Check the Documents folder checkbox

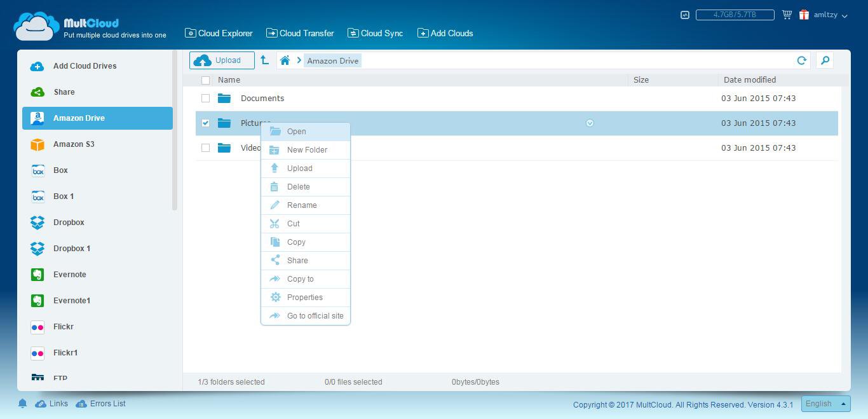click(x=205, y=98)
